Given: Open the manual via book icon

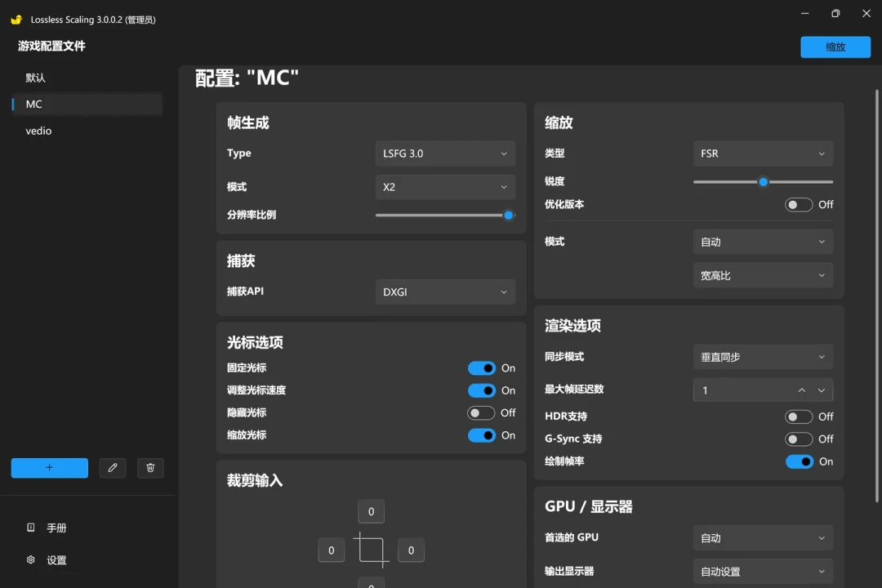Looking at the screenshot, I should (x=31, y=528).
